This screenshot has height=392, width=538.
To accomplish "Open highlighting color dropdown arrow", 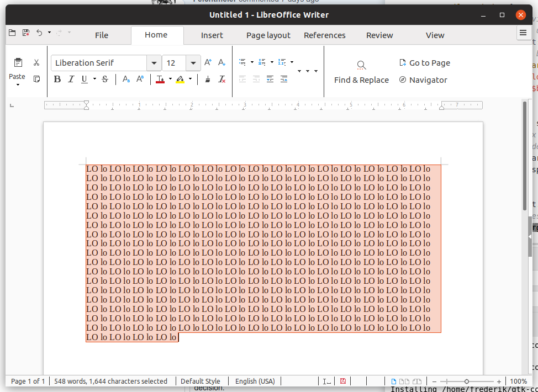I will (190, 79).
